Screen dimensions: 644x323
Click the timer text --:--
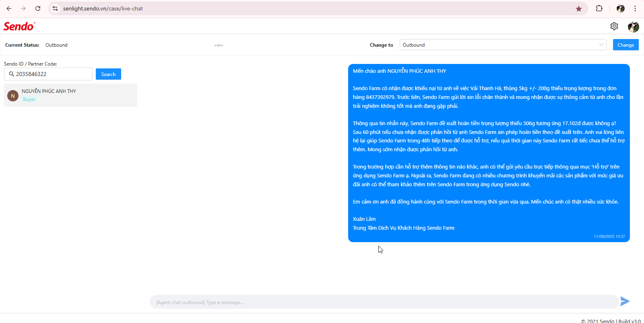click(219, 45)
